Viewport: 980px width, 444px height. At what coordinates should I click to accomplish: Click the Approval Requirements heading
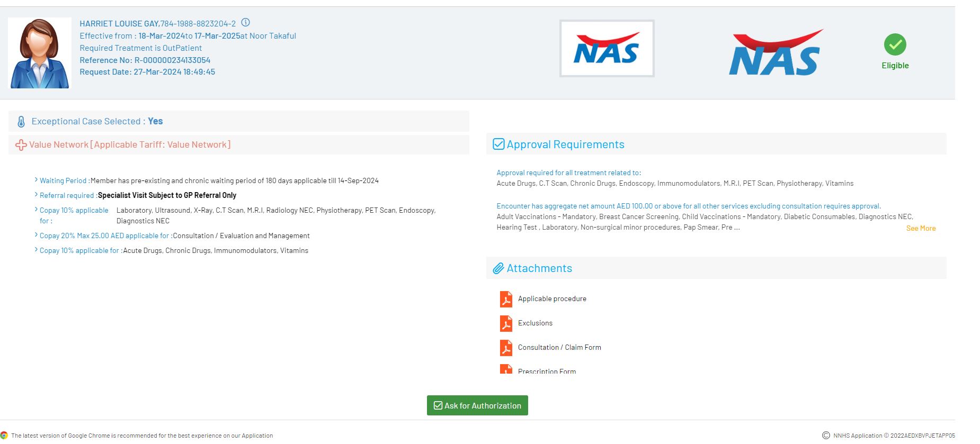pyautogui.click(x=565, y=144)
